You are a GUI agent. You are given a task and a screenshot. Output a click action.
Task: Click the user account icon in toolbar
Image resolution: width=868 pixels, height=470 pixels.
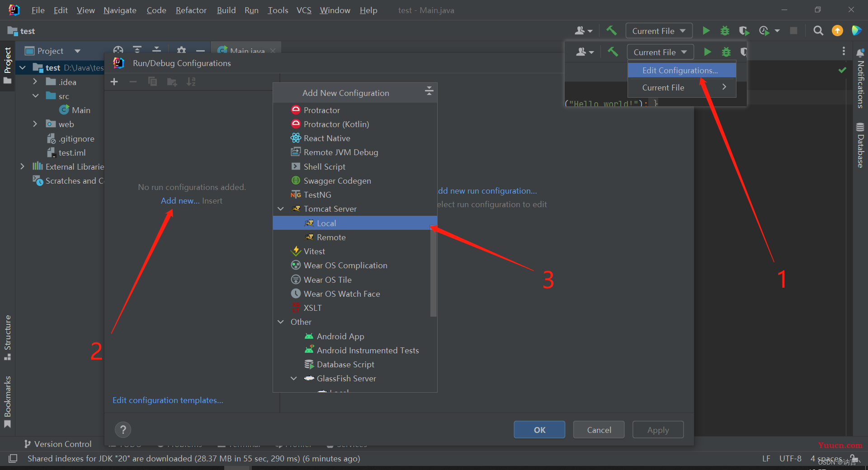coord(583,31)
